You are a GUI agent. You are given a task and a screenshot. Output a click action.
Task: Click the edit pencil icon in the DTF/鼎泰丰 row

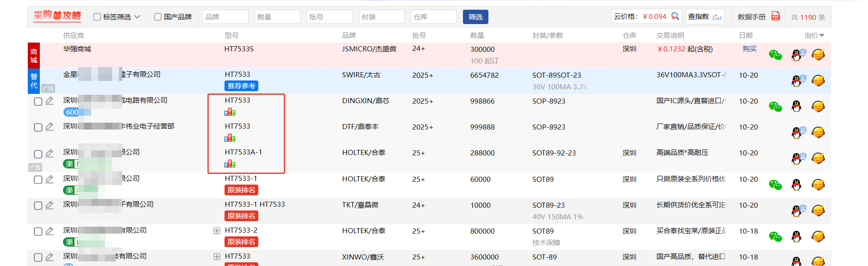50,127
